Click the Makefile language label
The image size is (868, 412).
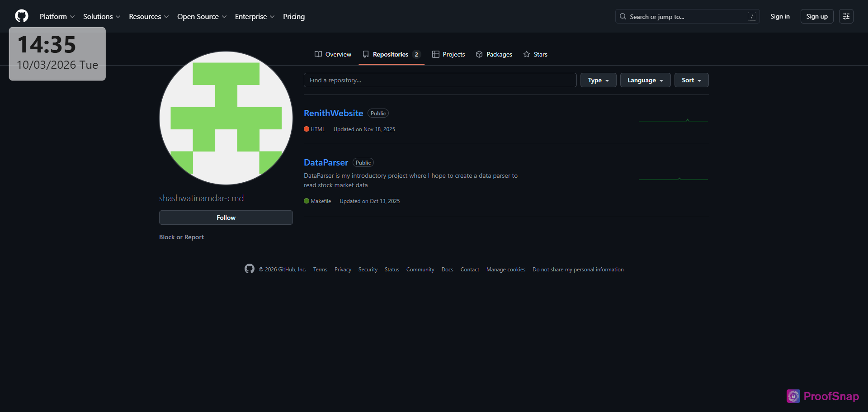[321, 201]
